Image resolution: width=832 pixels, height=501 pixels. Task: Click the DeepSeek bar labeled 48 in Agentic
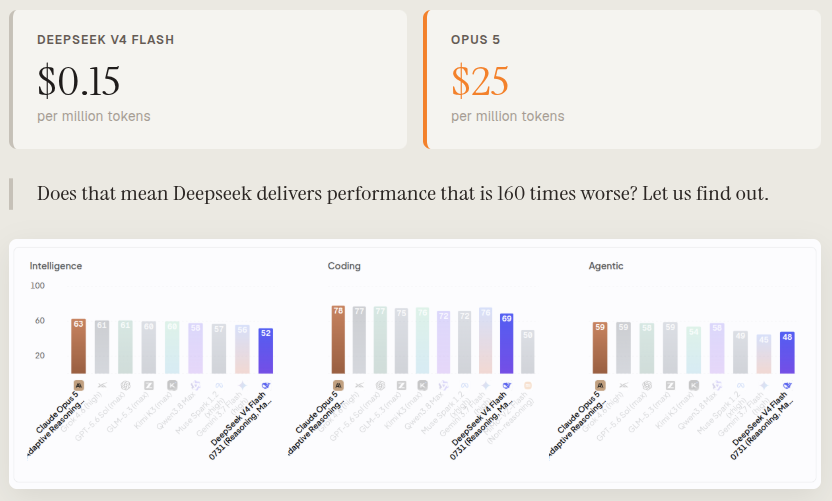787,353
